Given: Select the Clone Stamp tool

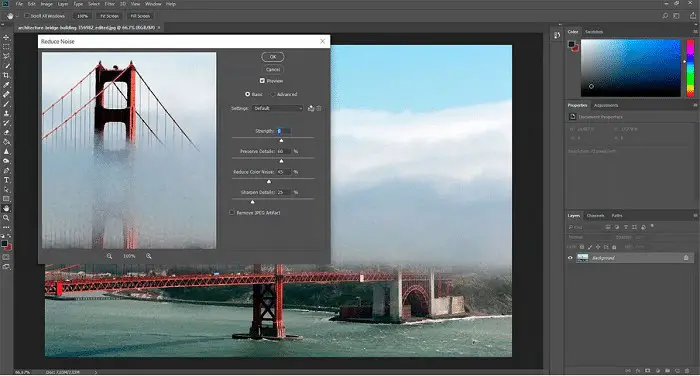Looking at the screenshot, I should [6, 113].
